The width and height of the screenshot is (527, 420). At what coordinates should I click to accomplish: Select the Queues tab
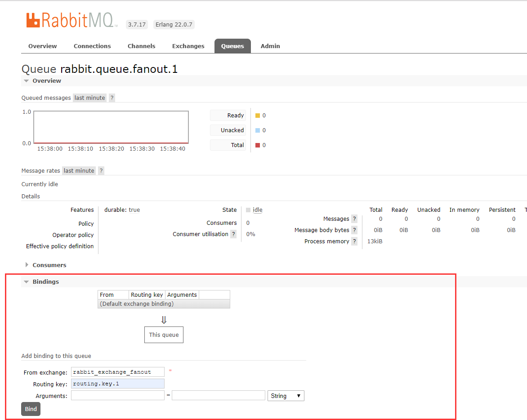point(232,46)
